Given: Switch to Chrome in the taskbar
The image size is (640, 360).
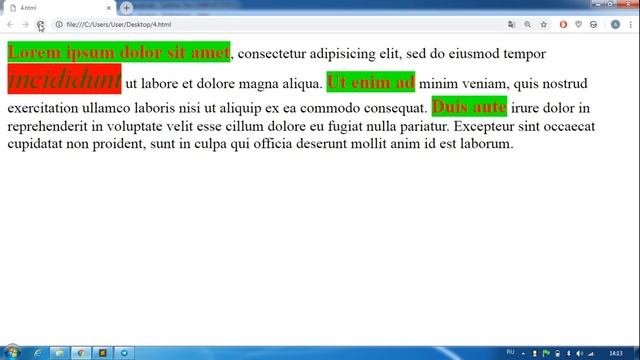Looking at the screenshot, I should 81,353.
